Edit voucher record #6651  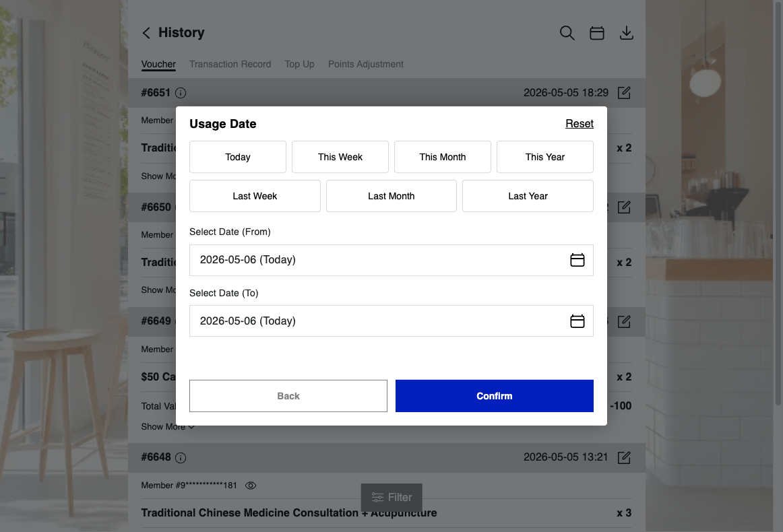coord(624,93)
